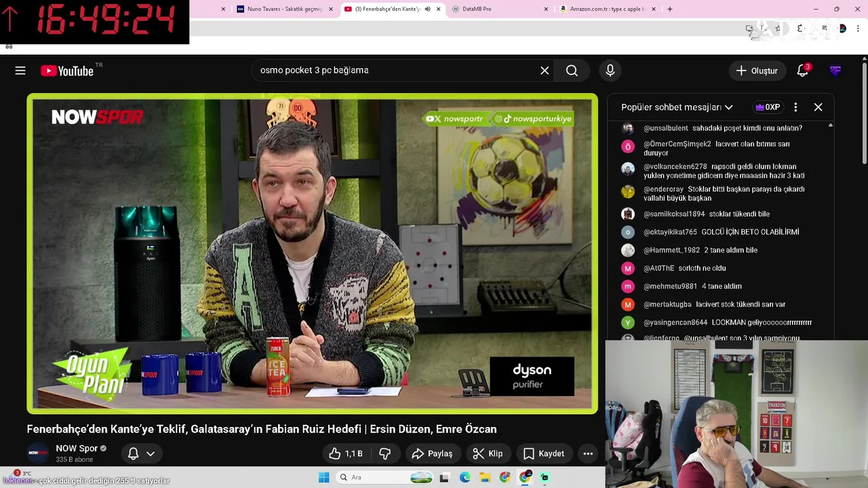Open the Oluştur create menu

coord(757,70)
